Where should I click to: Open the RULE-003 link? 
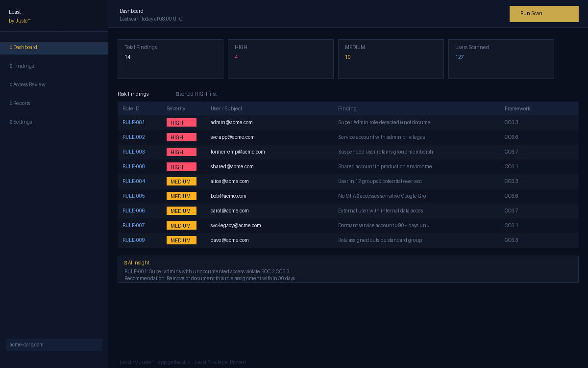pos(134,152)
